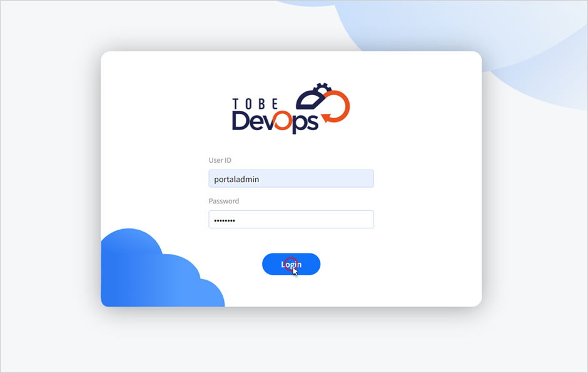
Task: Click the Password label text
Action: 223,201
